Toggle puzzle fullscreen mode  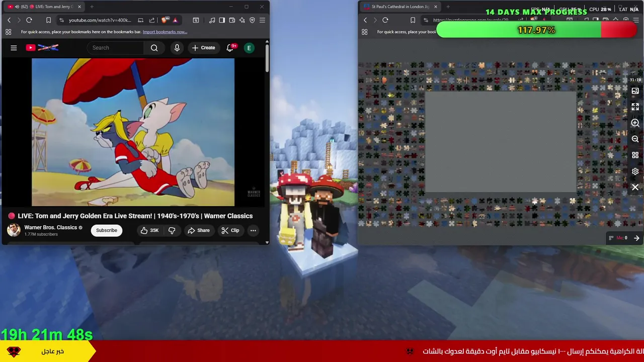[x=635, y=107]
